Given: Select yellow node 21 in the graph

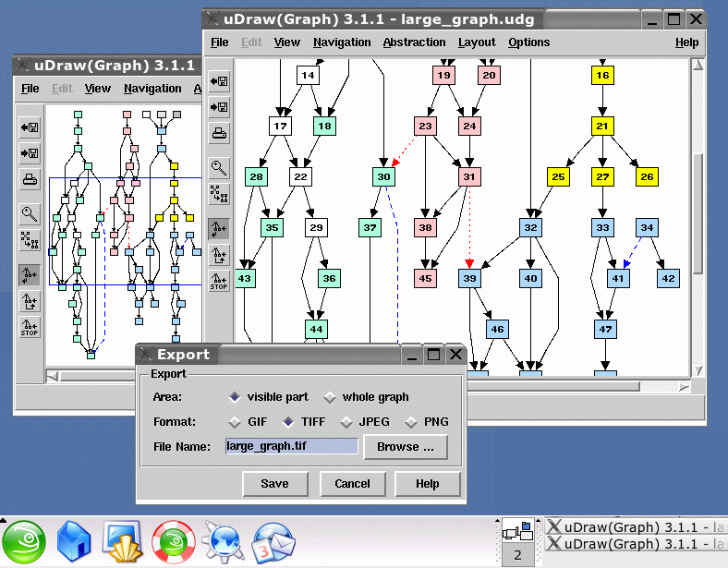Looking at the screenshot, I should coord(602,126).
